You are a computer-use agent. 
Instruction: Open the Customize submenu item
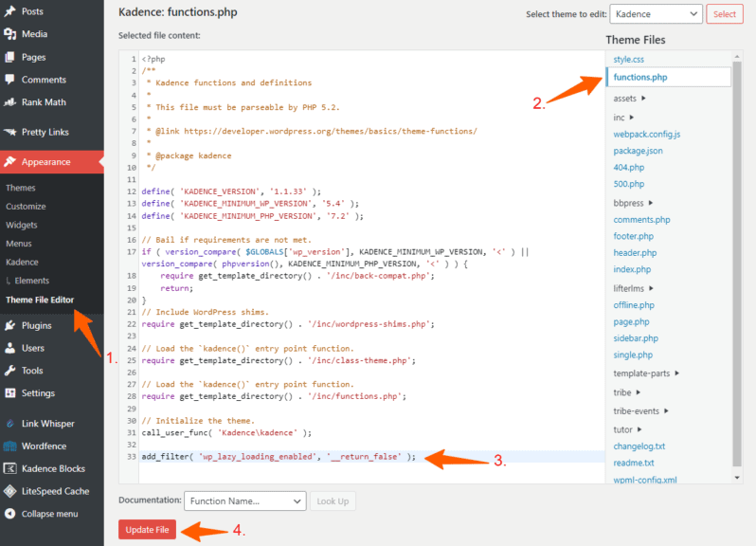[x=26, y=206]
